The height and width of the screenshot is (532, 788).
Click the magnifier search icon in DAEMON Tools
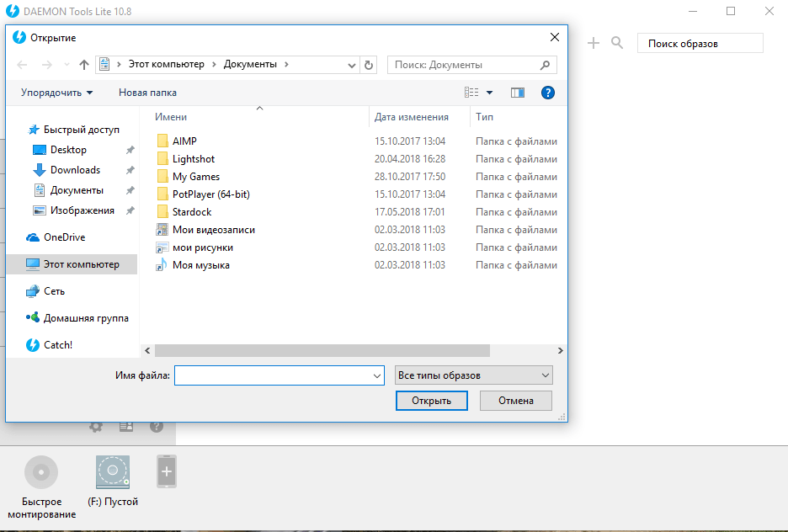pos(617,43)
